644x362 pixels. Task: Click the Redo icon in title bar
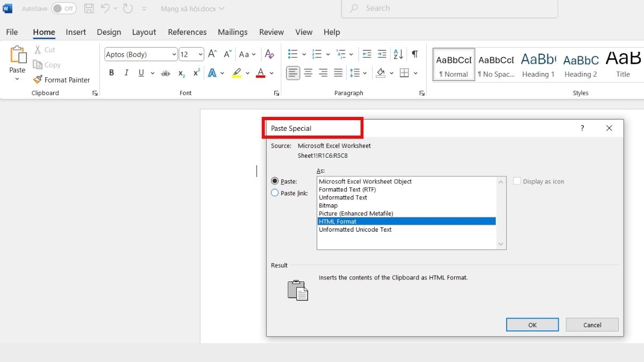click(127, 9)
